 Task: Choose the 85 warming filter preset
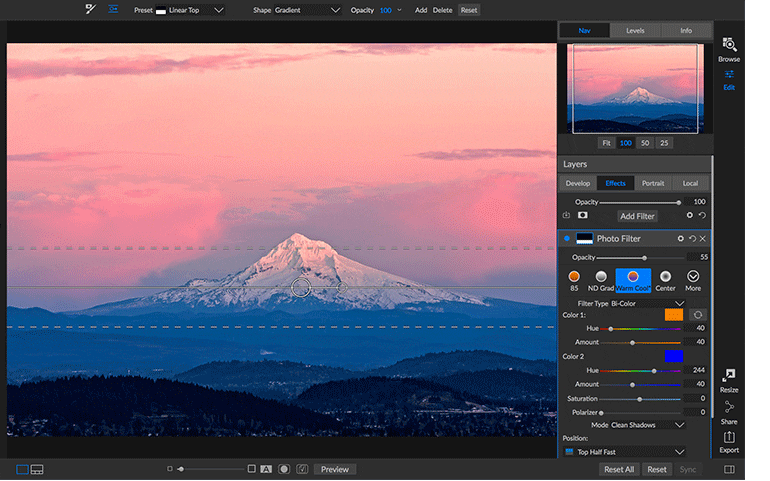pyautogui.click(x=574, y=281)
